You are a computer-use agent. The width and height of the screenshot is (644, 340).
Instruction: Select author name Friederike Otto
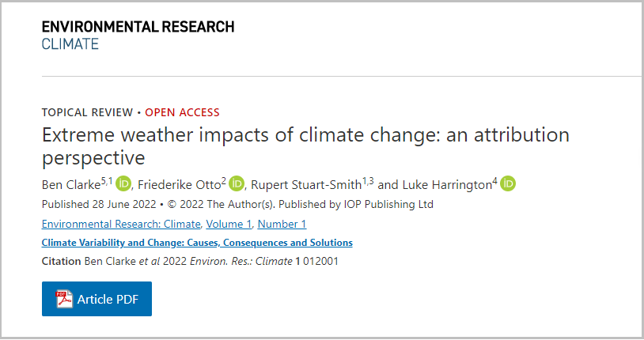179,185
